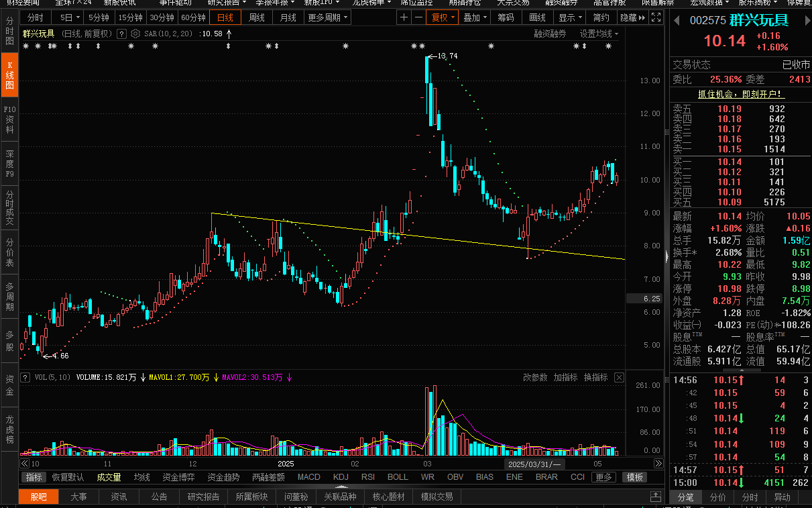This screenshot has height=508, width=812.
Task: Open 分价表 in the left sidebar
Action: (x=9, y=252)
